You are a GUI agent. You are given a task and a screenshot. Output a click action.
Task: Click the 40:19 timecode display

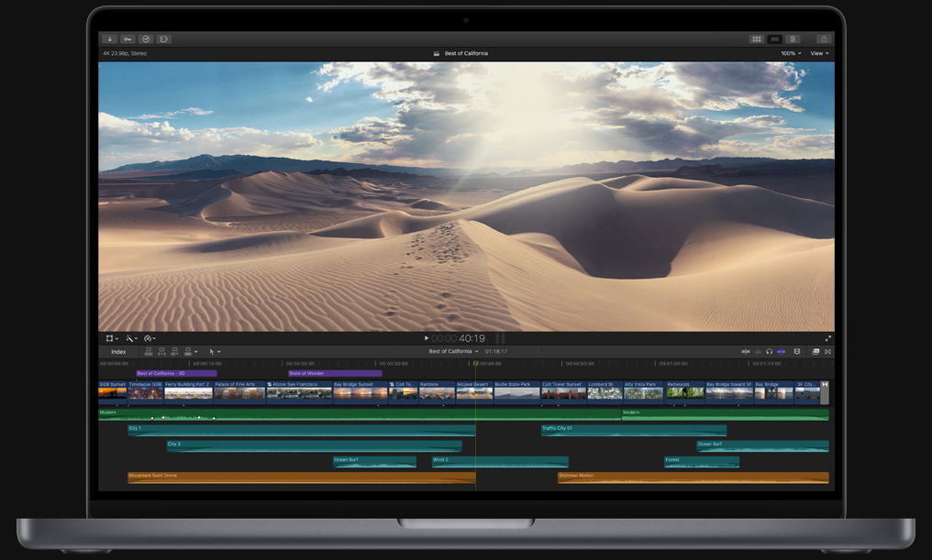(458, 338)
